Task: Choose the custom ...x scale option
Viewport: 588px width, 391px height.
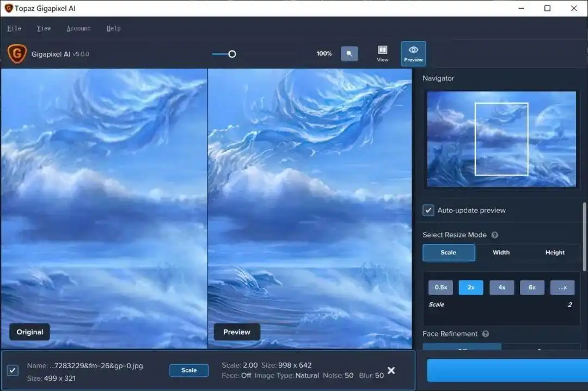Action: tap(562, 288)
